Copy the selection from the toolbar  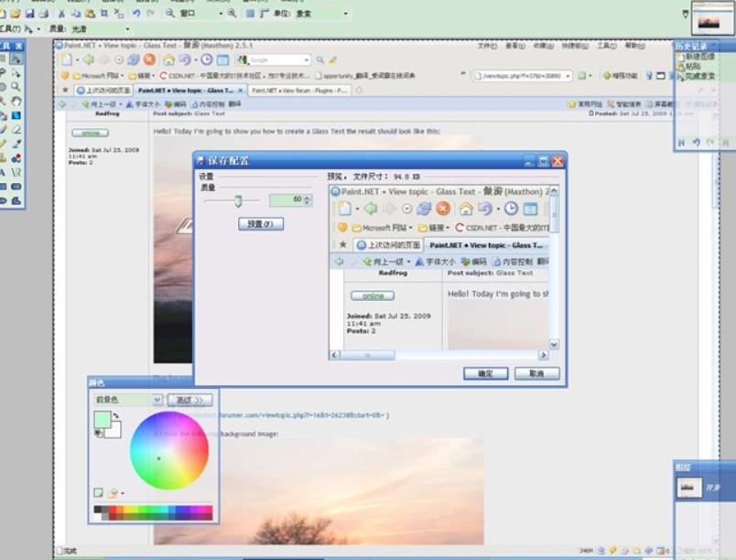(x=76, y=14)
